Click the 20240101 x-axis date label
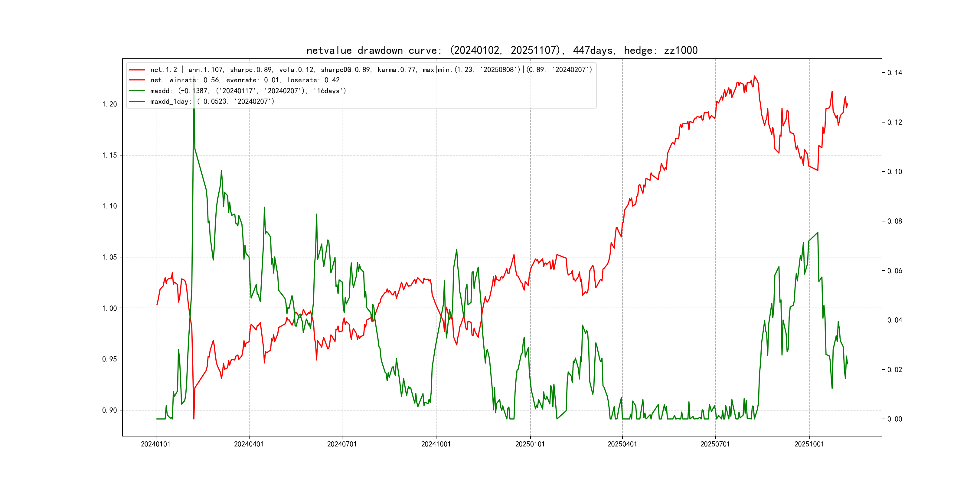The image size is (980, 490). pos(155,444)
